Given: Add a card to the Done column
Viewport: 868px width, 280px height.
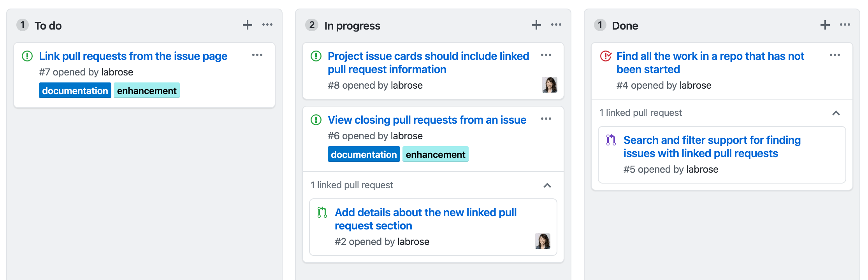Looking at the screenshot, I should pyautogui.click(x=825, y=25).
